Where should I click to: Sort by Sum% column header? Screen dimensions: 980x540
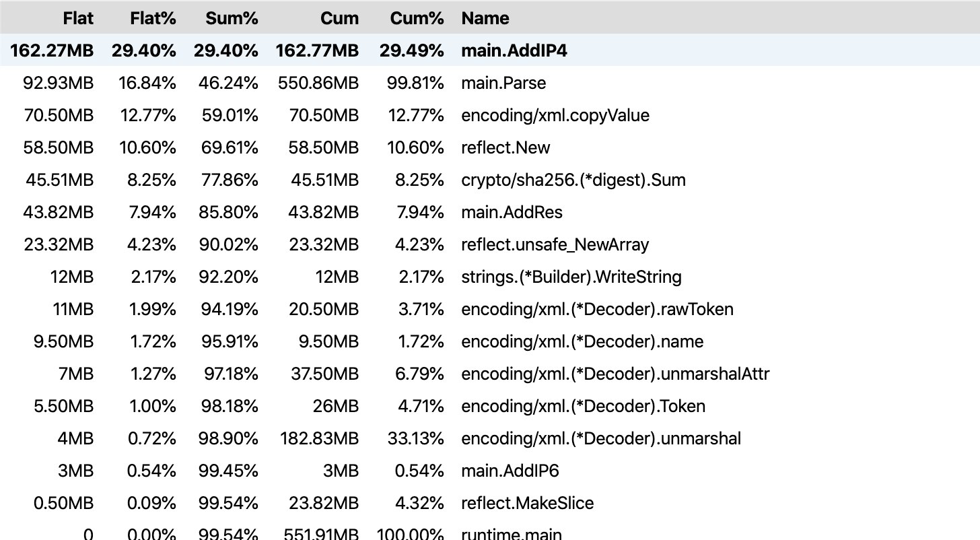click(x=232, y=18)
